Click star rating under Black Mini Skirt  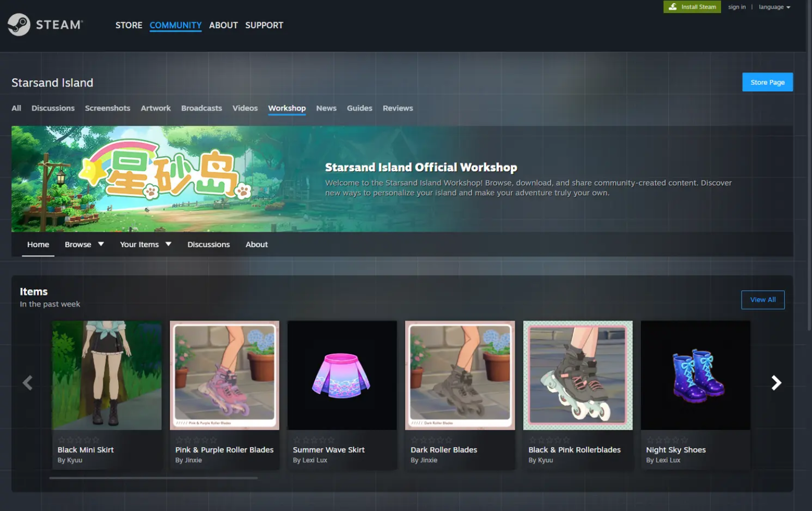click(78, 440)
